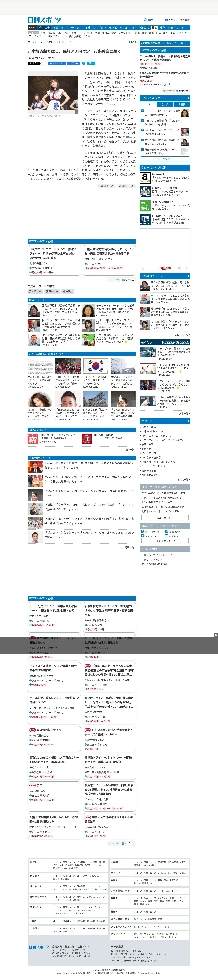
Task: Click the Messenger share icon
Action: pos(83,63)
